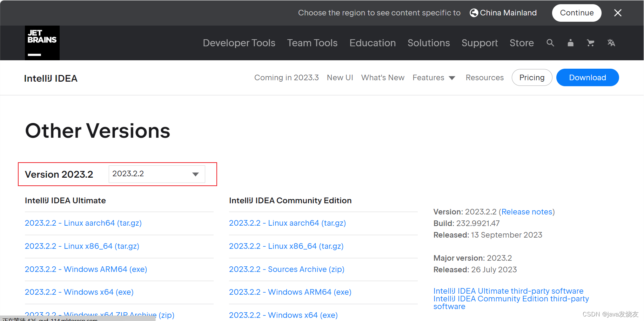Download Ultimate 2023.2.2 Linux aarch64 tar.gz
Viewport: 644px width, 321px height.
[x=83, y=223]
